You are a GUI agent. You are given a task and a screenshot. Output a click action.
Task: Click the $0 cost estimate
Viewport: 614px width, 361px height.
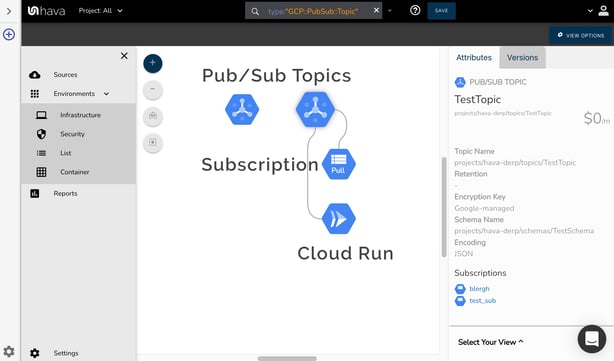(596, 118)
